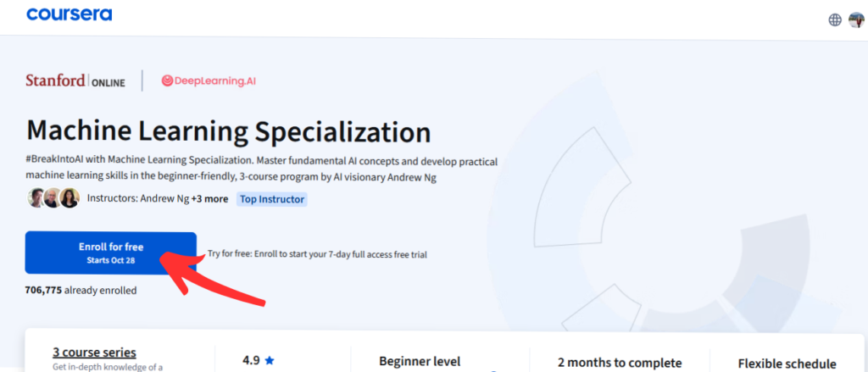Open the globe language selector

(x=835, y=19)
